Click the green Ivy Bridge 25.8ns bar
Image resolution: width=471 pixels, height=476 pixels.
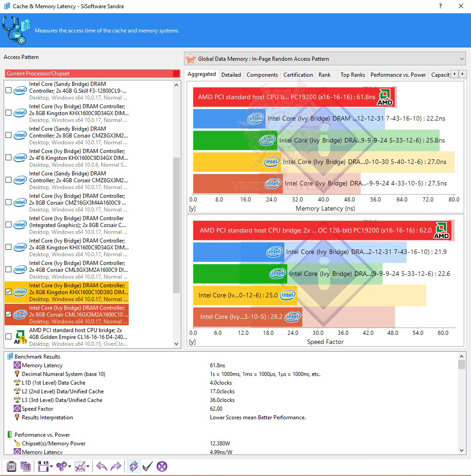pyautogui.click(x=235, y=140)
